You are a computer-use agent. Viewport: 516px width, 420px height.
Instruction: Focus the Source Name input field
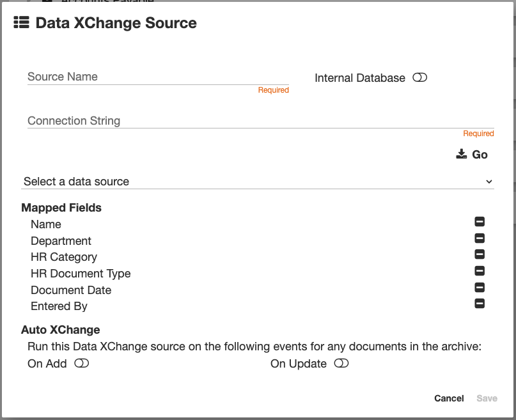tap(158, 77)
